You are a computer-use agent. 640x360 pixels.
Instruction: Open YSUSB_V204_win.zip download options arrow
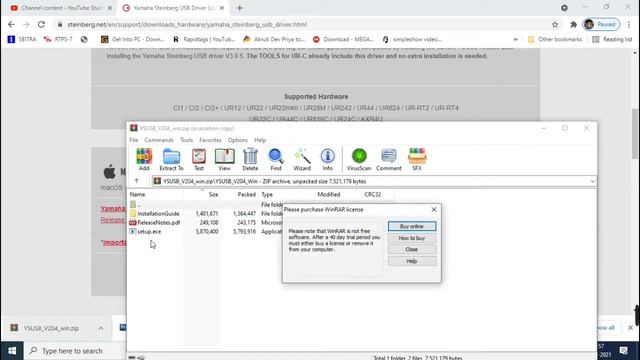point(100,328)
